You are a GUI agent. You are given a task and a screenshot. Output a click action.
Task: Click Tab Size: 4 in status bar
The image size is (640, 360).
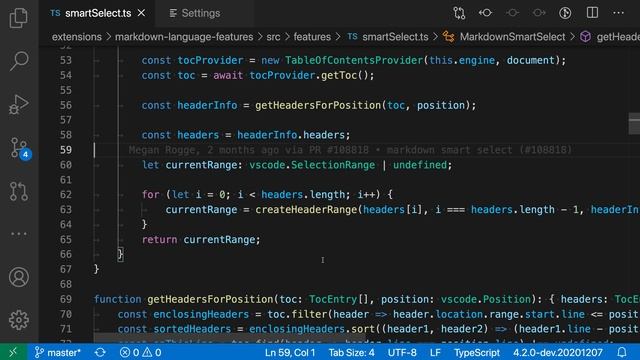point(351,352)
